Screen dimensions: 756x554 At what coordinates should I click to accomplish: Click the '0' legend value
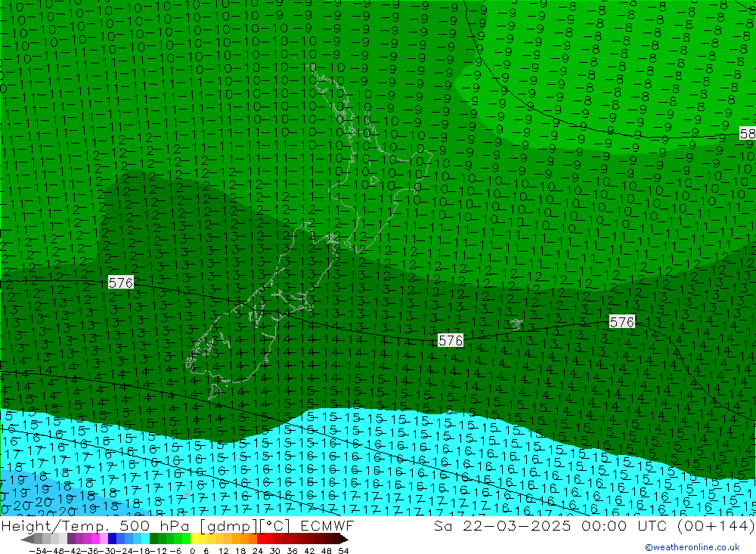[192, 551]
